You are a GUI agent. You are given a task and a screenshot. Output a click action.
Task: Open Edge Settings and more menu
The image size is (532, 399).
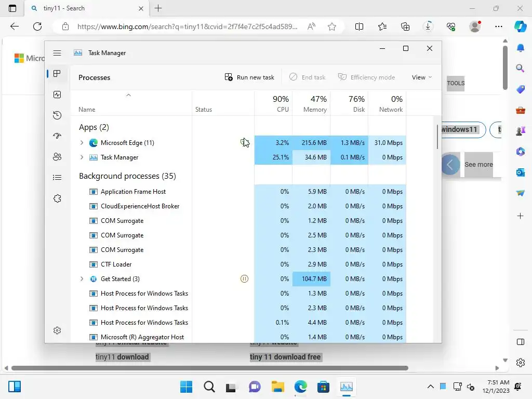tap(498, 26)
